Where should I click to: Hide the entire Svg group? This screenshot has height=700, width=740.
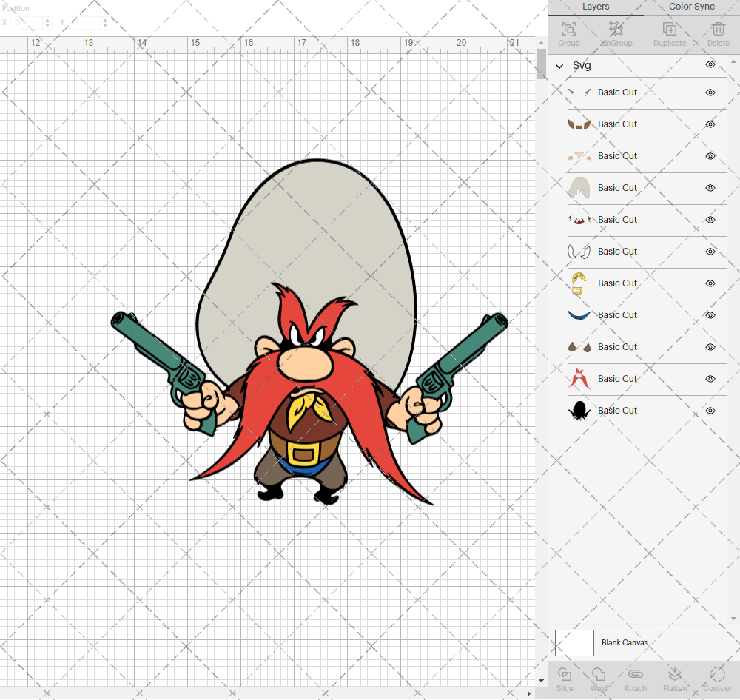click(x=710, y=64)
